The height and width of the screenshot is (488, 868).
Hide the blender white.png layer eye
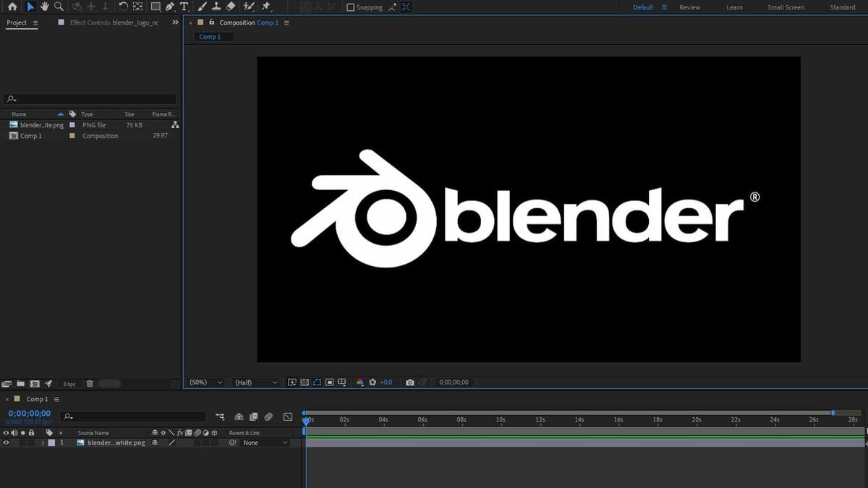pyautogui.click(x=6, y=442)
